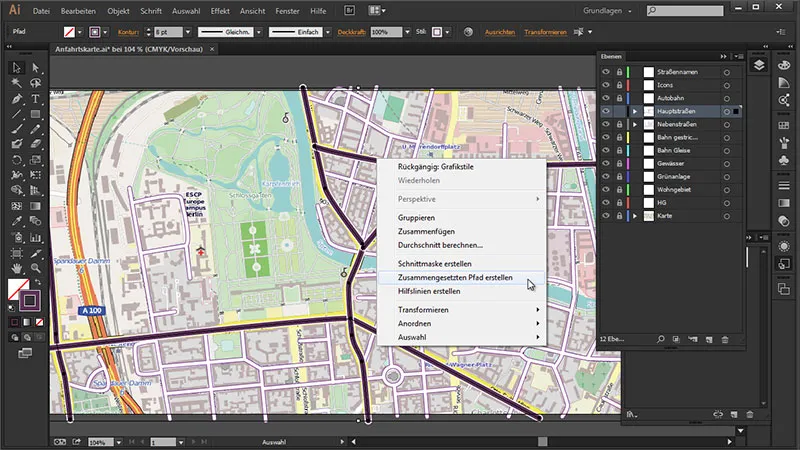Select the Direct Selection (white arrow) tool
The height and width of the screenshot is (450, 800).
pos(35,68)
